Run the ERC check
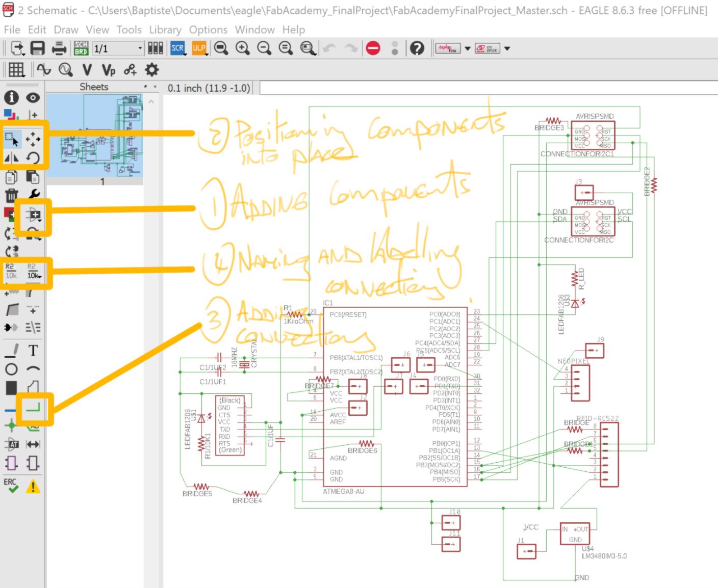 click(11, 485)
